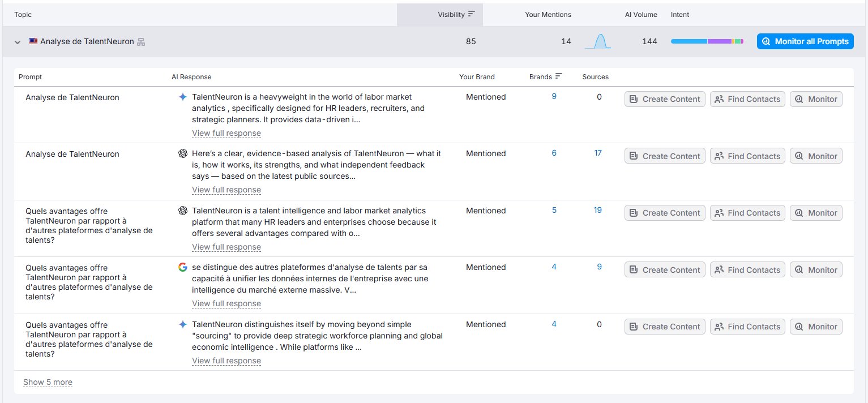Open the 5 brands count link
868x403 pixels.
click(x=554, y=211)
